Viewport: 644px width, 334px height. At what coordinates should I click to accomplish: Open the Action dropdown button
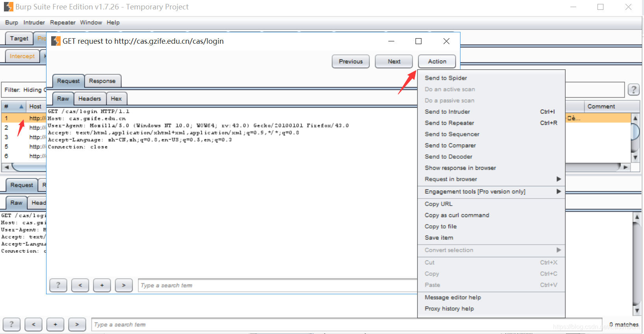click(437, 61)
